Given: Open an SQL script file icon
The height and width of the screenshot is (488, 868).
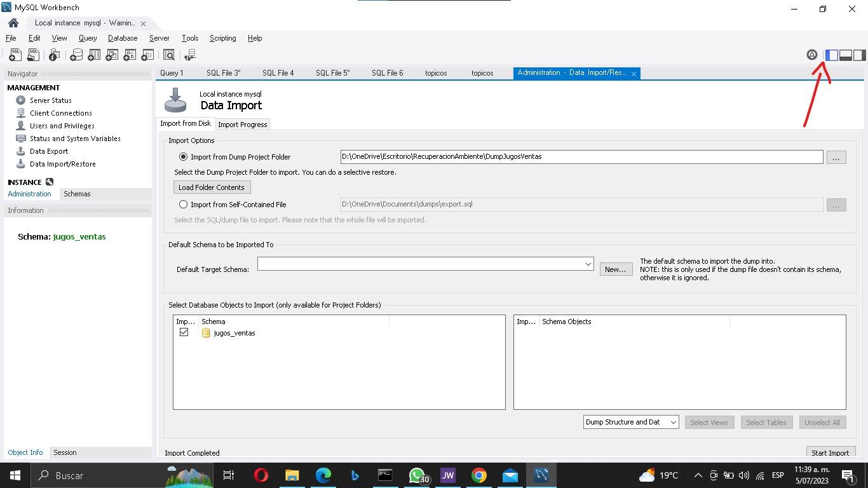Looking at the screenshot, I should 32,55.
